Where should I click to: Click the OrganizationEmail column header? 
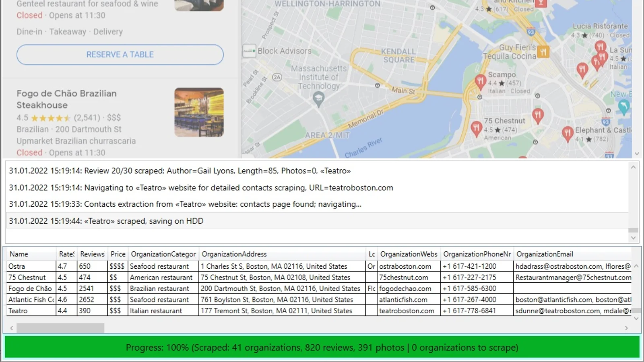(x=573, y=254)
